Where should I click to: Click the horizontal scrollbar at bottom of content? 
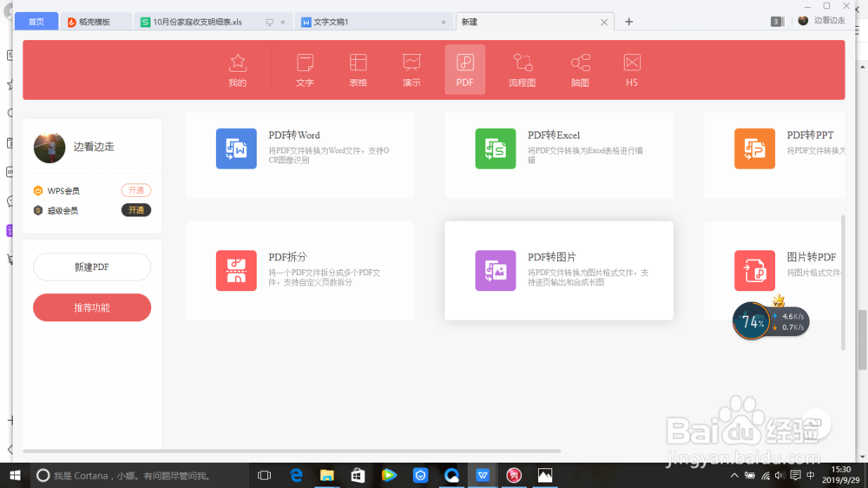292,451
